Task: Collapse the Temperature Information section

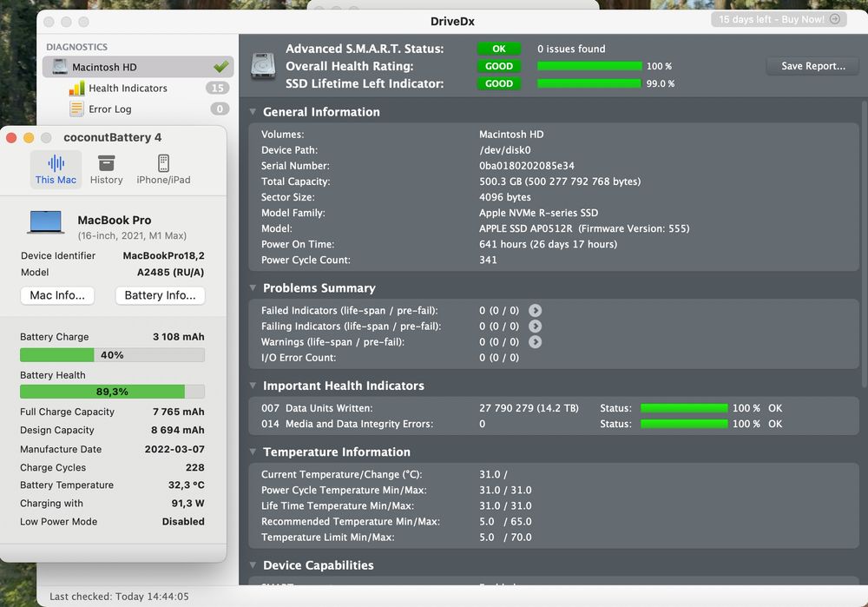Action: [253, 452]
